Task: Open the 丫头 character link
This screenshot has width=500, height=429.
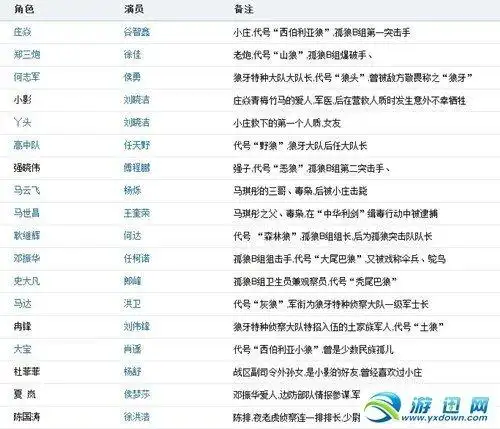Action: [22, 122]
